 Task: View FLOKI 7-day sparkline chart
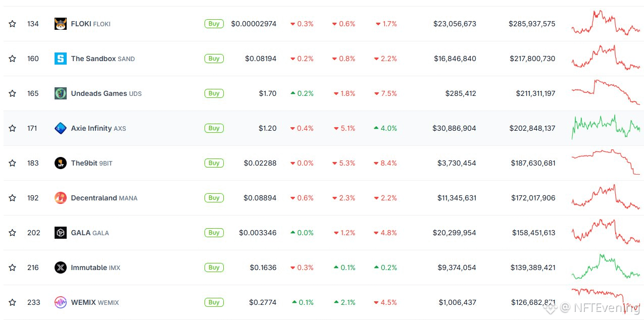pos(606,23)
